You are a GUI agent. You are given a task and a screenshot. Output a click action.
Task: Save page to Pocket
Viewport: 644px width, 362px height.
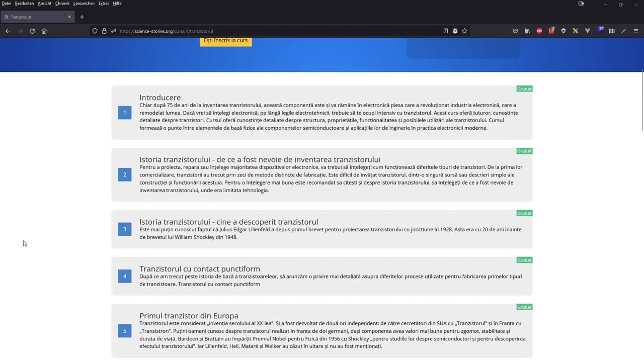515,31
